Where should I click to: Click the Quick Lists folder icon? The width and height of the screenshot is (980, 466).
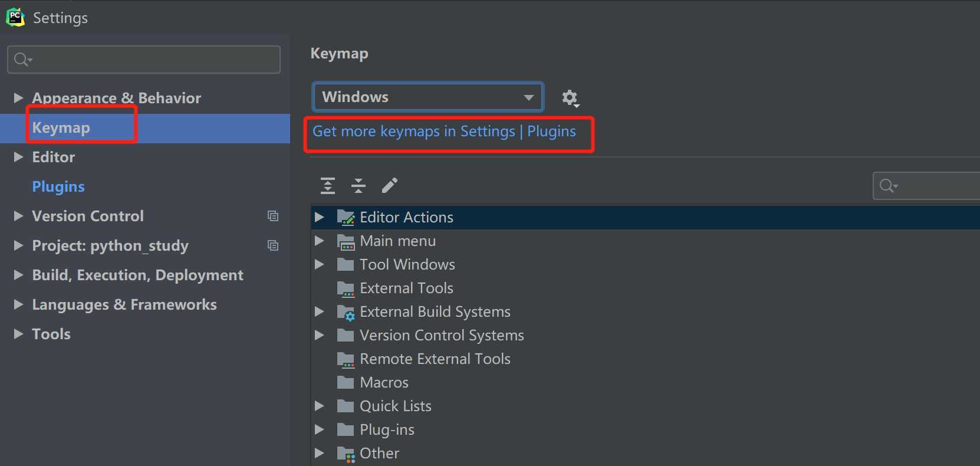(x=346, y=406)
